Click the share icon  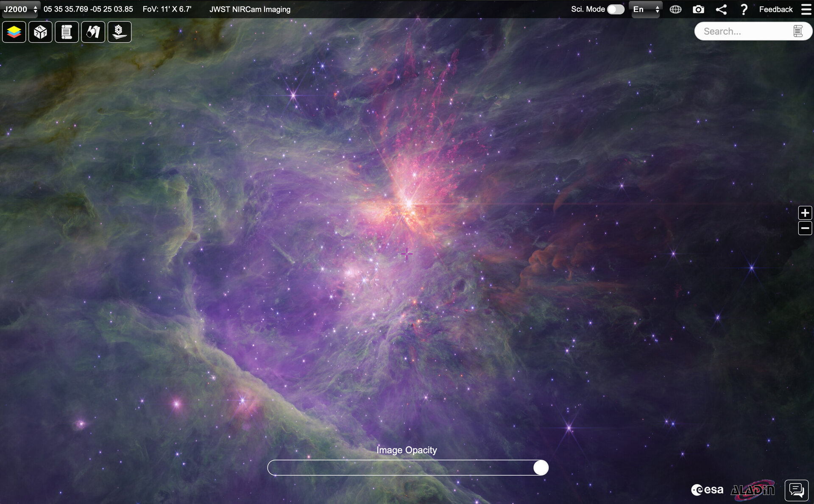pyautogui.click(x=721, y=9)
